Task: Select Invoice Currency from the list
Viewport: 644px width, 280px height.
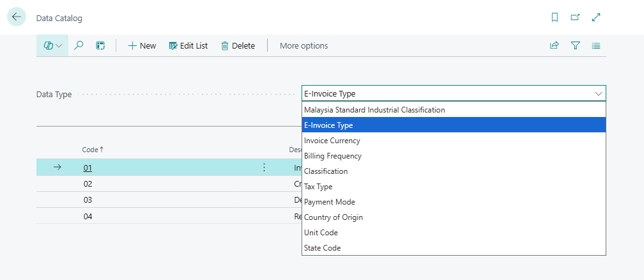Action: point(332,141)
